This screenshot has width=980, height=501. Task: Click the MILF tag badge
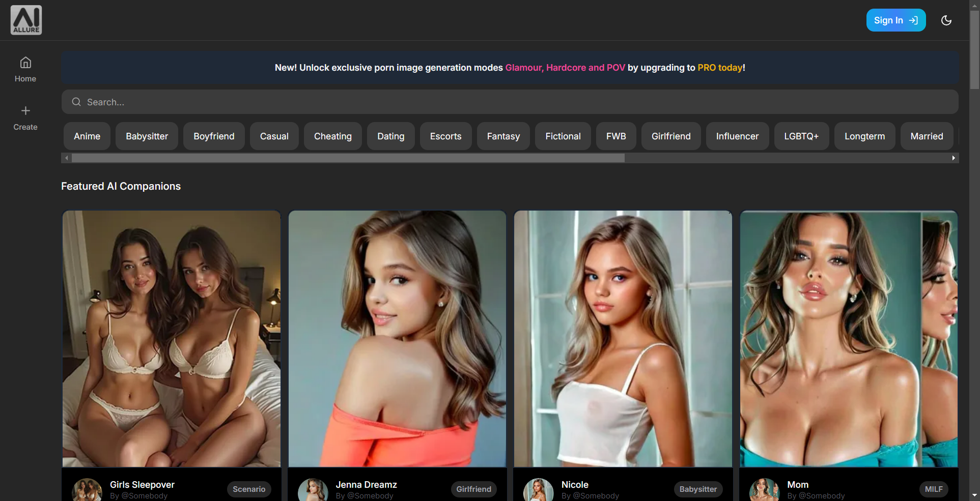click(934, 489)
